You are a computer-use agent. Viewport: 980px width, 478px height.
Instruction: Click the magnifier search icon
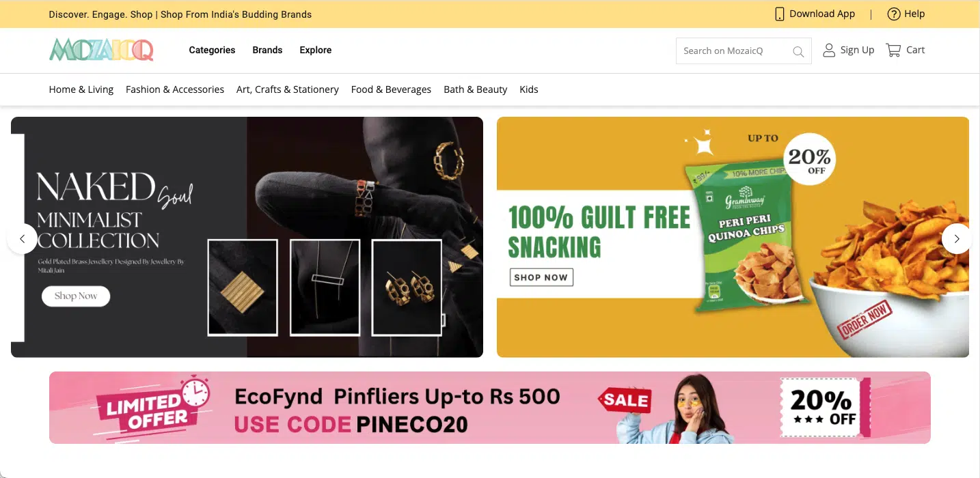pos(798,51)
